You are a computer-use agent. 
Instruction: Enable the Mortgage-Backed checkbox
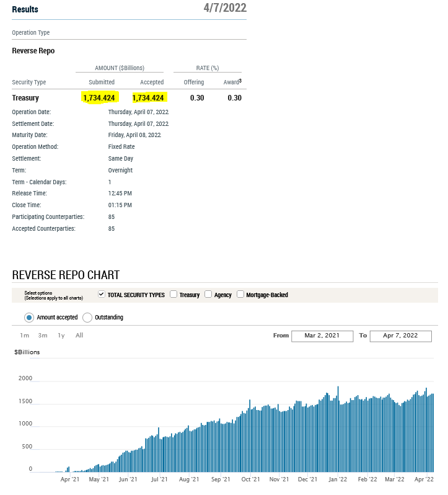(x=240, y=294)
